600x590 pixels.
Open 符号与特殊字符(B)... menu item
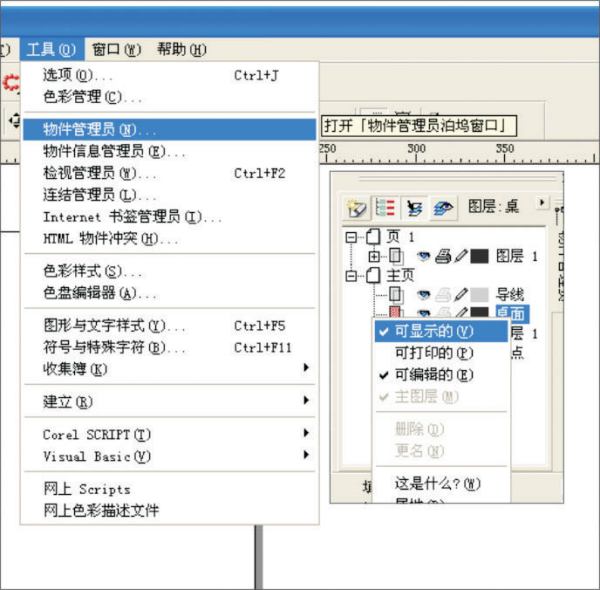[168, 347]
